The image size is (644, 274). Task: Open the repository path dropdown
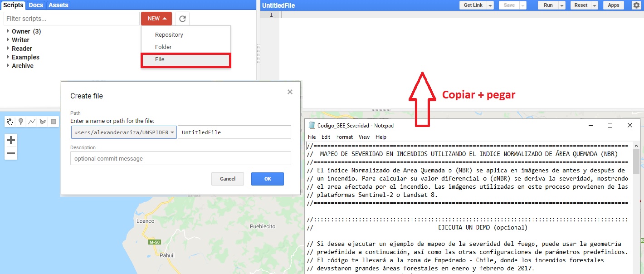(124, 132)
